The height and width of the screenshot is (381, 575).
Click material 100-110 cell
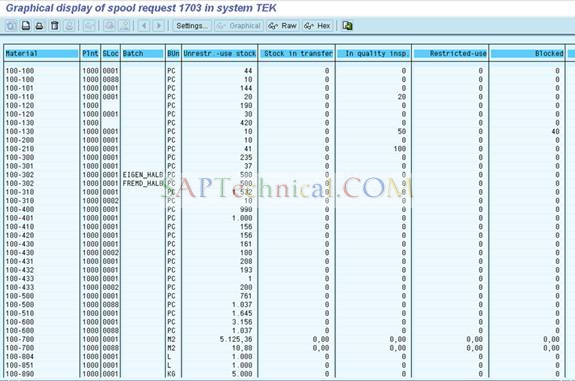pyautogui.click(x=20, y=97)
